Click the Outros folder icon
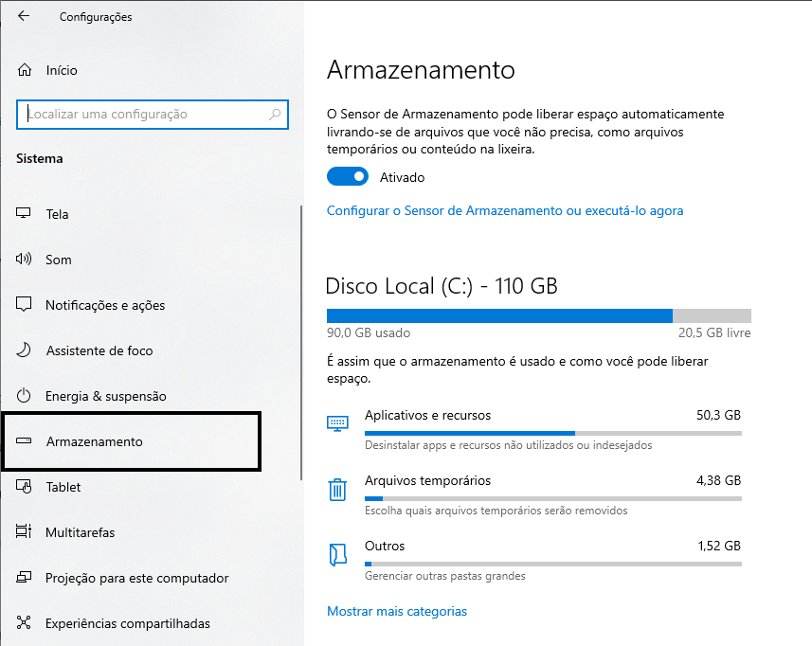 [337, 555]
